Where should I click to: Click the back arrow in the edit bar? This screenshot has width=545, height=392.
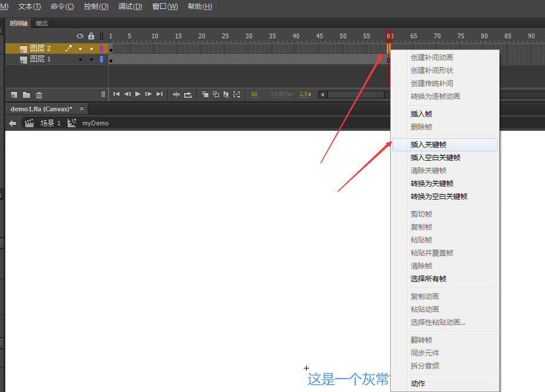click(x=12, y=123)
